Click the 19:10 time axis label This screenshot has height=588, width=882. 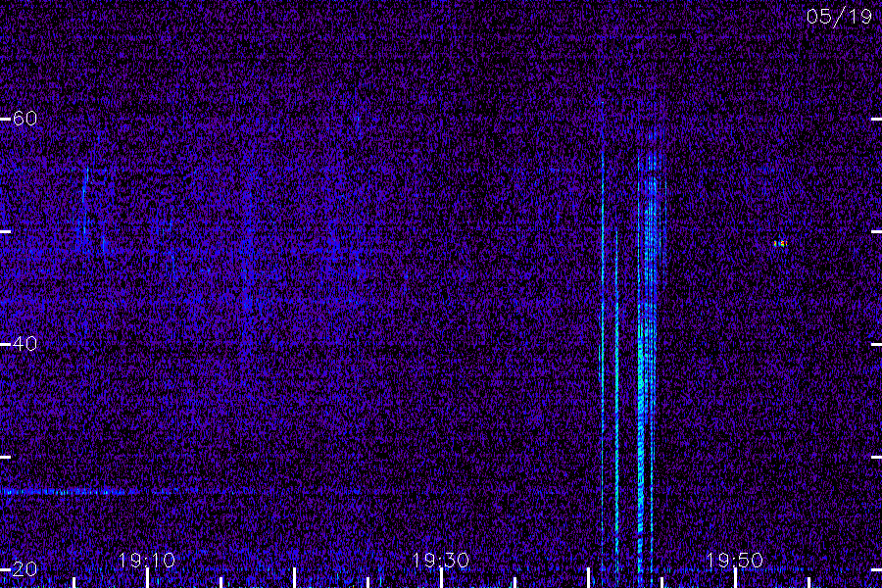(146, 560)
